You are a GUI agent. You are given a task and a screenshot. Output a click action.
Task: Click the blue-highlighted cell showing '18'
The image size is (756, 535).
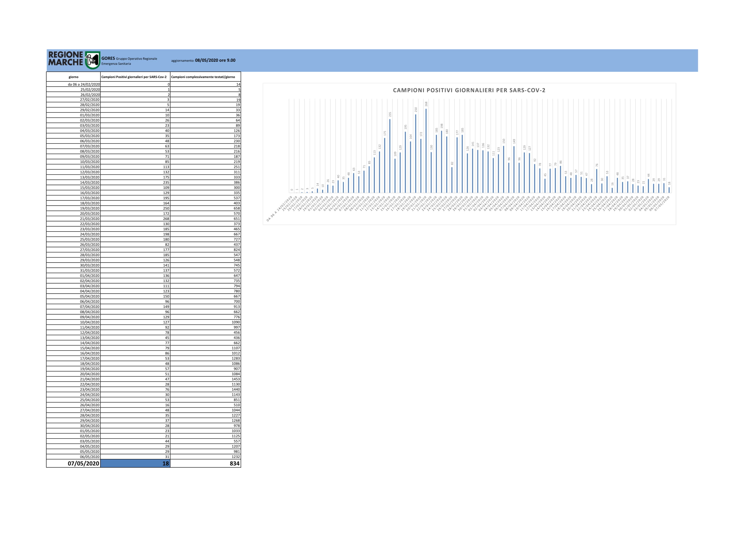(x=135, y=464)
